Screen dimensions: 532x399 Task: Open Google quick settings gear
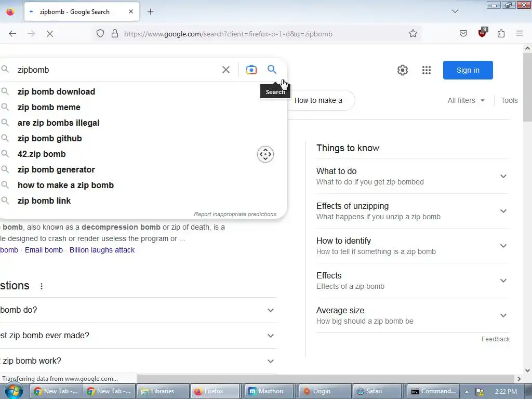click(403, 70)
